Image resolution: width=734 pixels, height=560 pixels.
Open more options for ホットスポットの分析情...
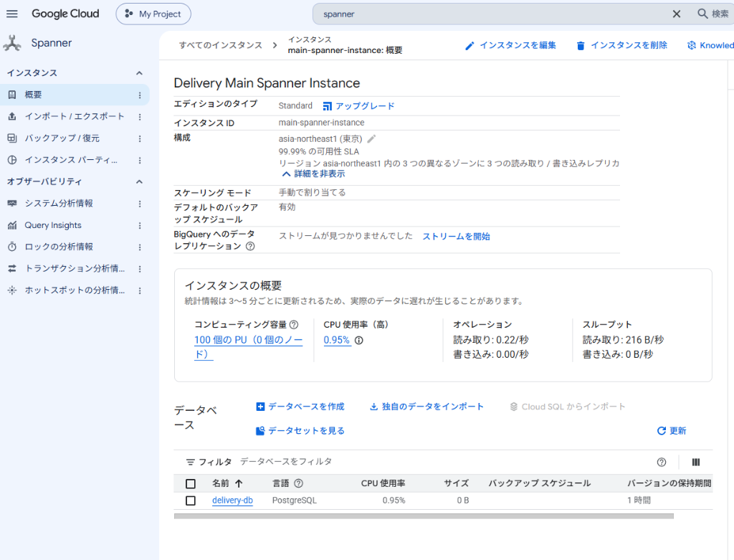coord(140,291)
